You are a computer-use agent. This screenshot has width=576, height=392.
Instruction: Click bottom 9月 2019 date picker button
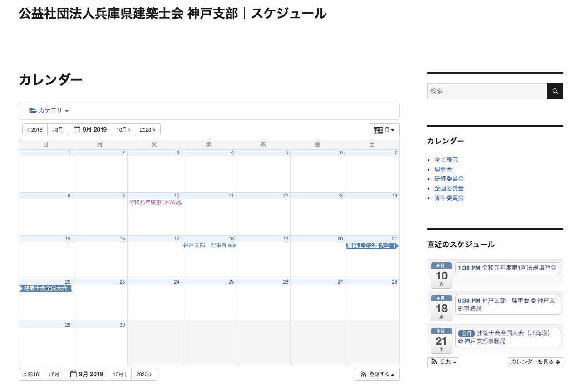[x=86, y=374]
